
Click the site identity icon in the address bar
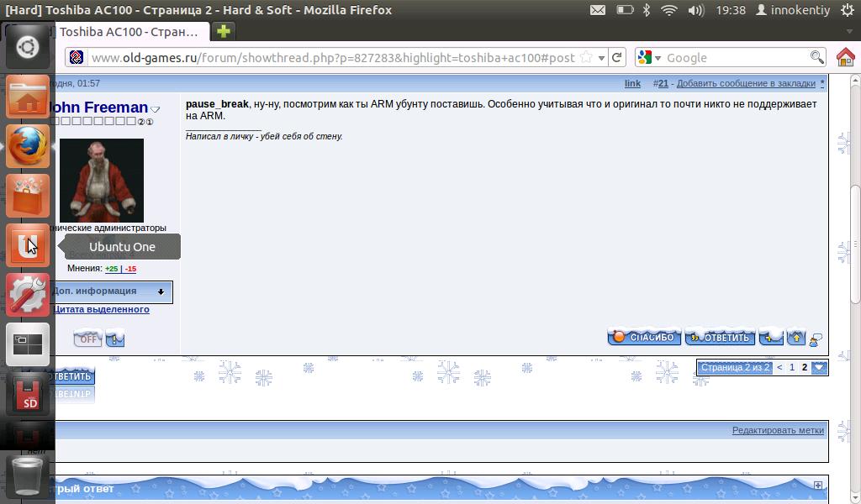[77, 57]
